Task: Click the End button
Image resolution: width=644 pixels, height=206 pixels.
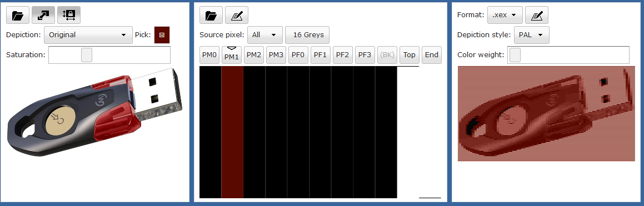Action: tap(432, 55)
